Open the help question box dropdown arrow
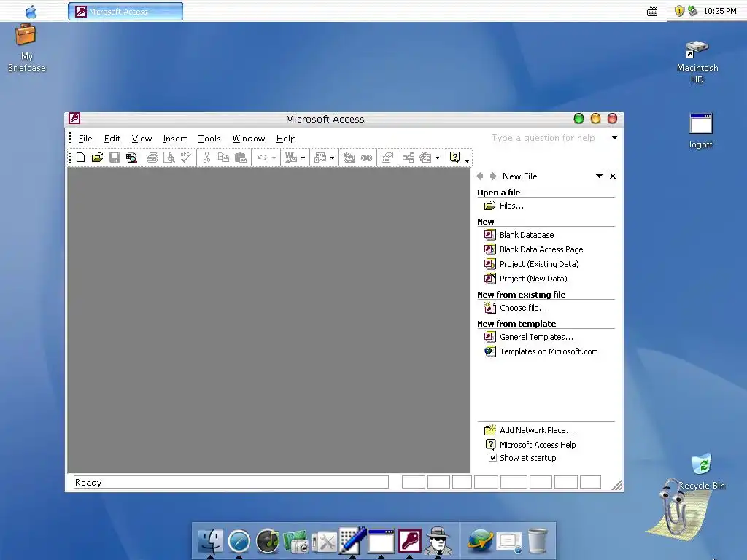 614,138
